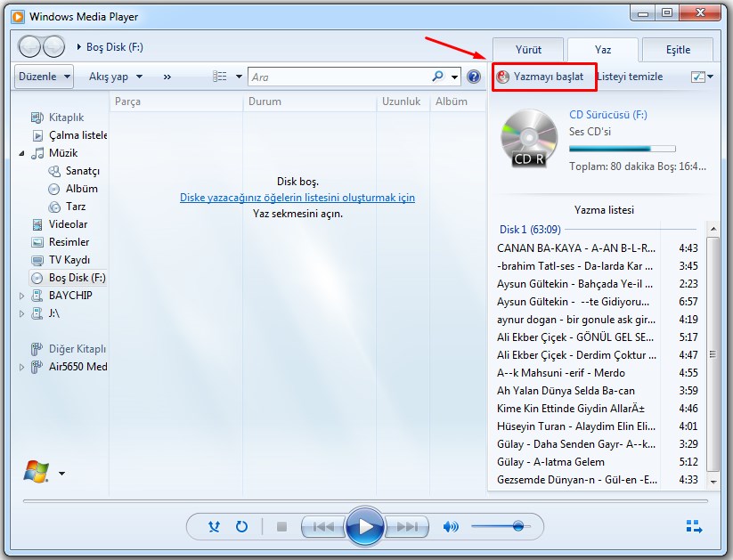Click the Stop playback button
This screenshot has height=560, width=733.
pyautogui.click(x=281, y=526)
